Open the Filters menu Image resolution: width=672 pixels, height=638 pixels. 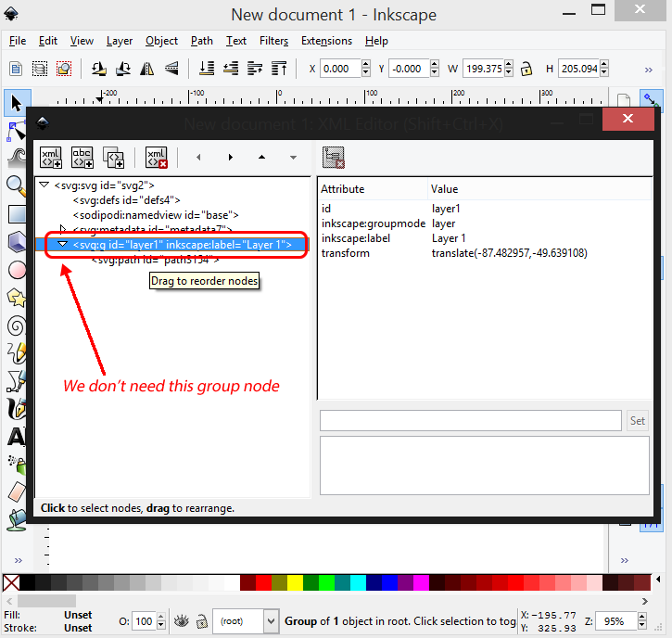point(273,41)
